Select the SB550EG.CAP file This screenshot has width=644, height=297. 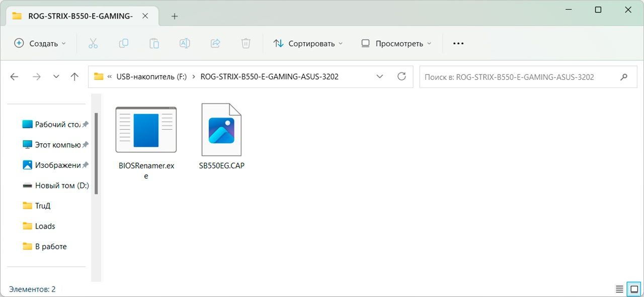point(221,136)
